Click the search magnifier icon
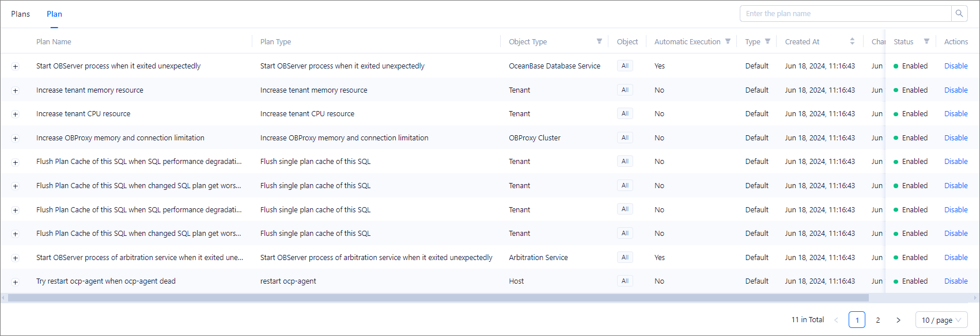Viewport: 980px width, 336px height. point(959,14)
